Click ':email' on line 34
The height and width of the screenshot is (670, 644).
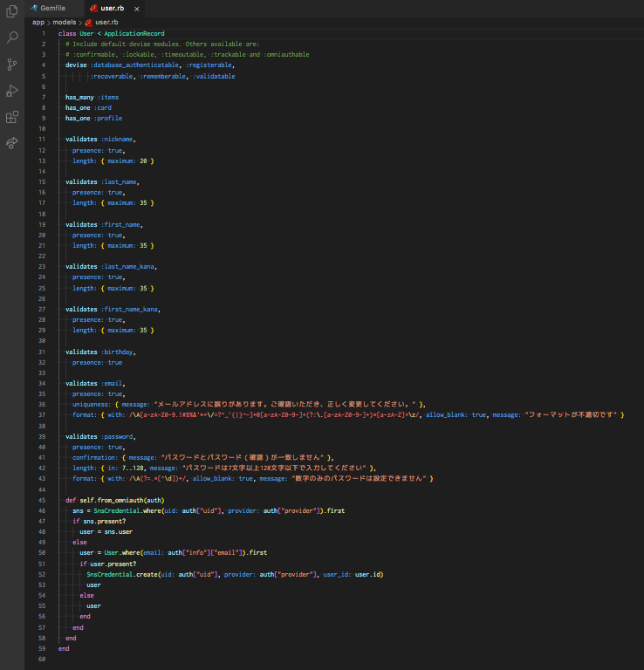point(112,384)
